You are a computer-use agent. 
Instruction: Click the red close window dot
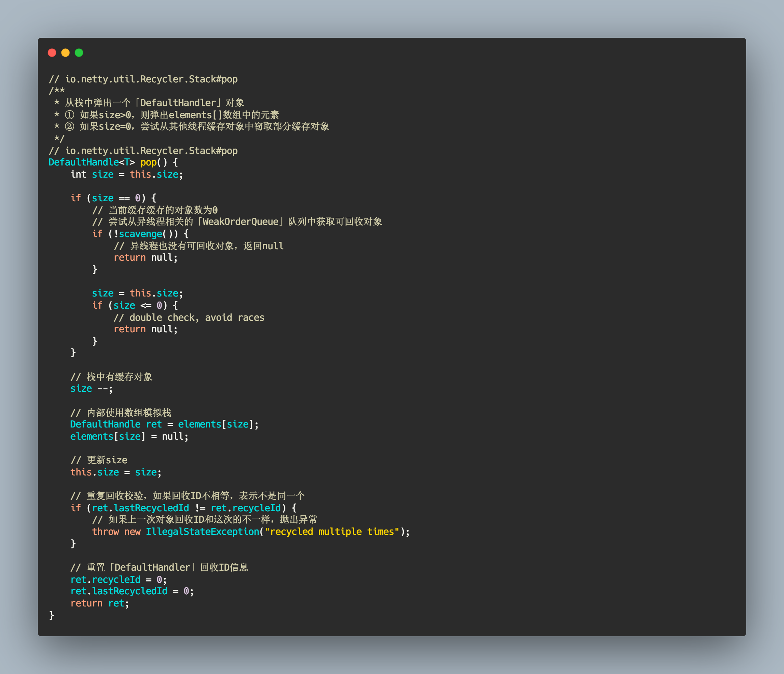point(52,53)
